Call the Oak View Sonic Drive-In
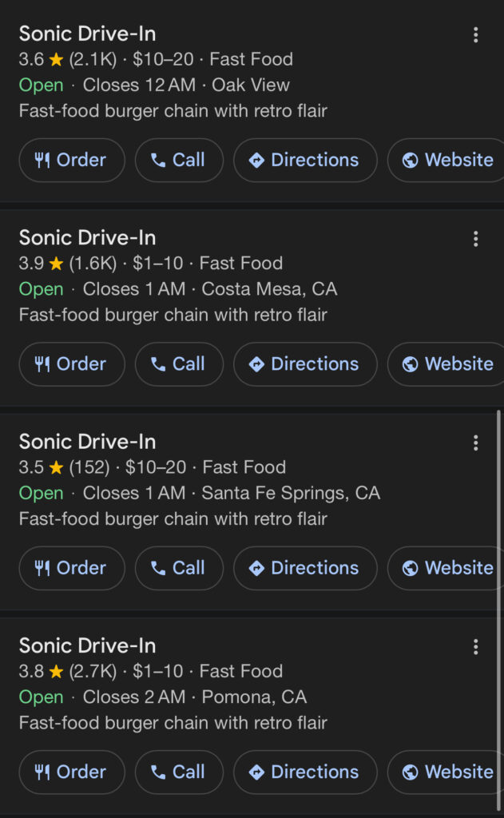Viewport: 504px width, 818px height. (x=178, y=160)
